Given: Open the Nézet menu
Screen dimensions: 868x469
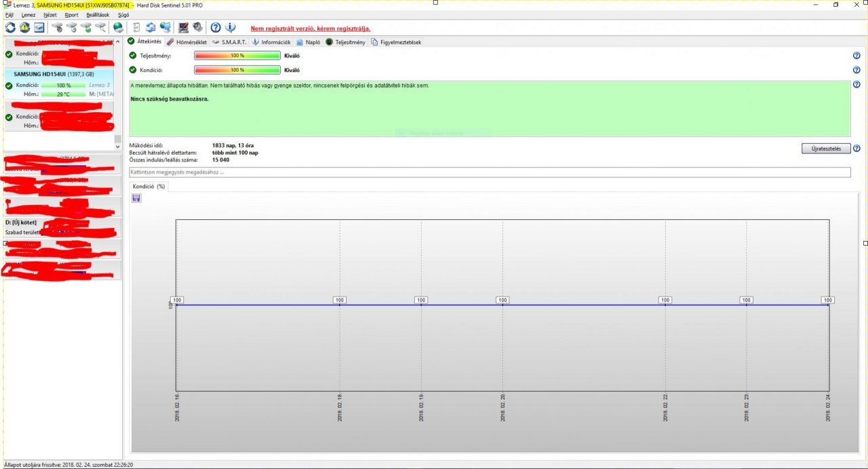Looking at the screenshot, I should [50, 14].
